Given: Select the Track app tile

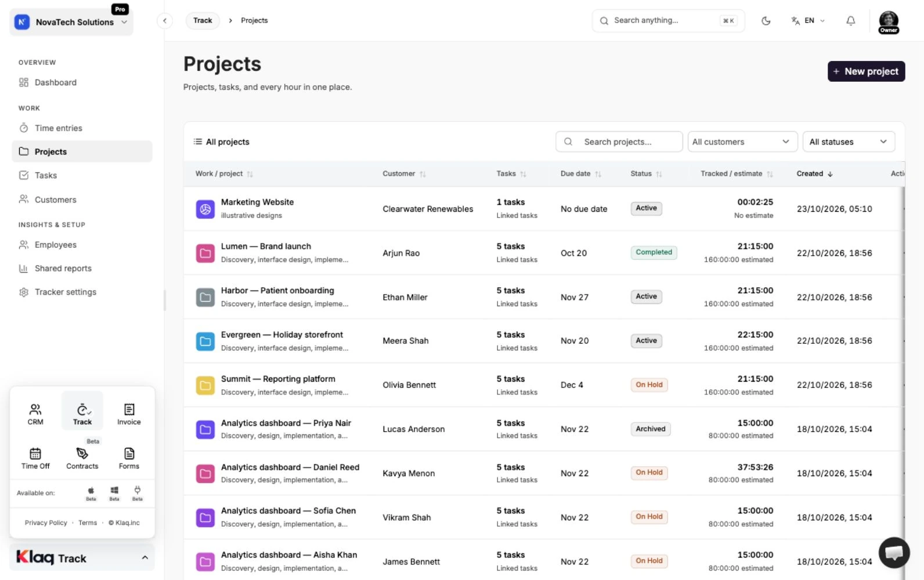Looking at the screenshot, I should click(x=82, y=411).
